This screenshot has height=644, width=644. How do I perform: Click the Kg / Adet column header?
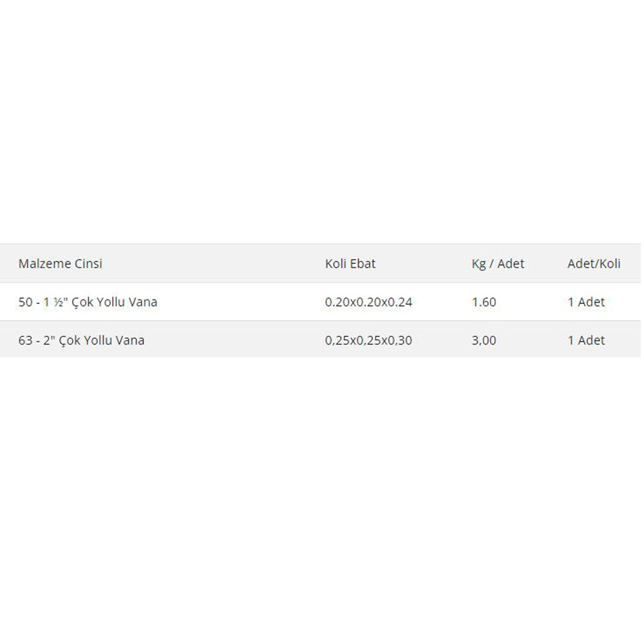tap(498, 263)
